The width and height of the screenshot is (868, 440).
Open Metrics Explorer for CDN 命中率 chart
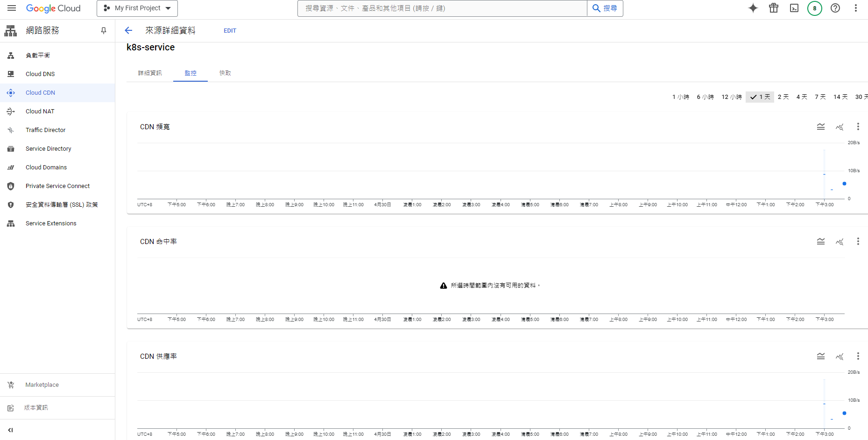pyautogui.click(x=839, y=242)
